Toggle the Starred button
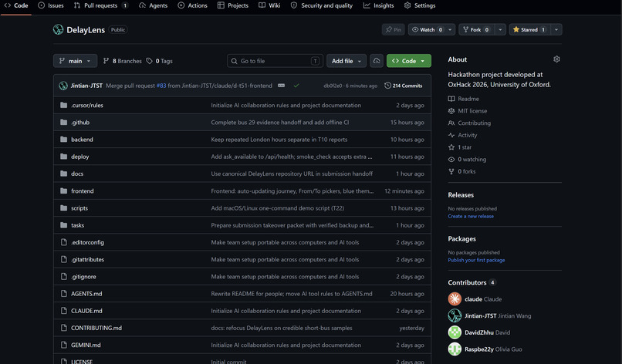This screenshot has width=622, height=364. pyautogui.click(x=529, y=30)
